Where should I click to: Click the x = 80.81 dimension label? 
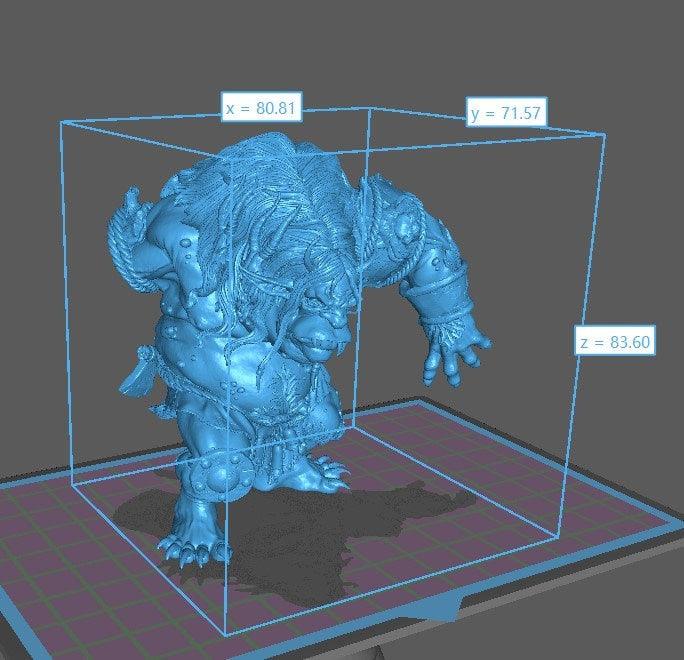click(263, 107)
